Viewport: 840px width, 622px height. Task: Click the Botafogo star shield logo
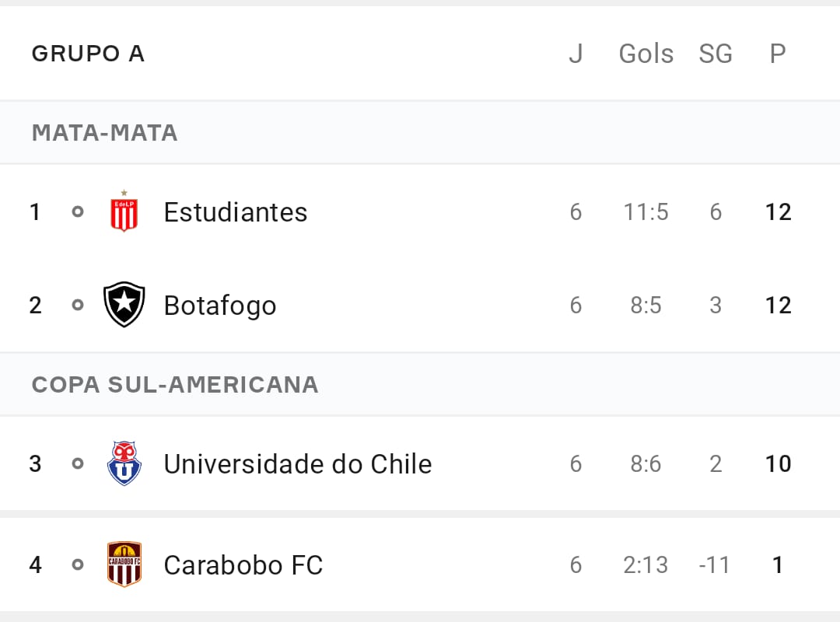click(124, 304)
